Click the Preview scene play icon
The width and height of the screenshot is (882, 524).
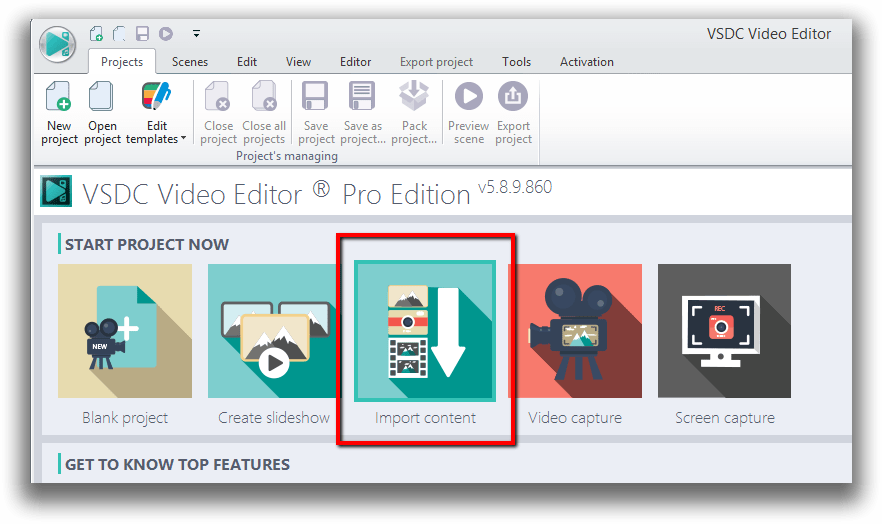tap(468, 99)
